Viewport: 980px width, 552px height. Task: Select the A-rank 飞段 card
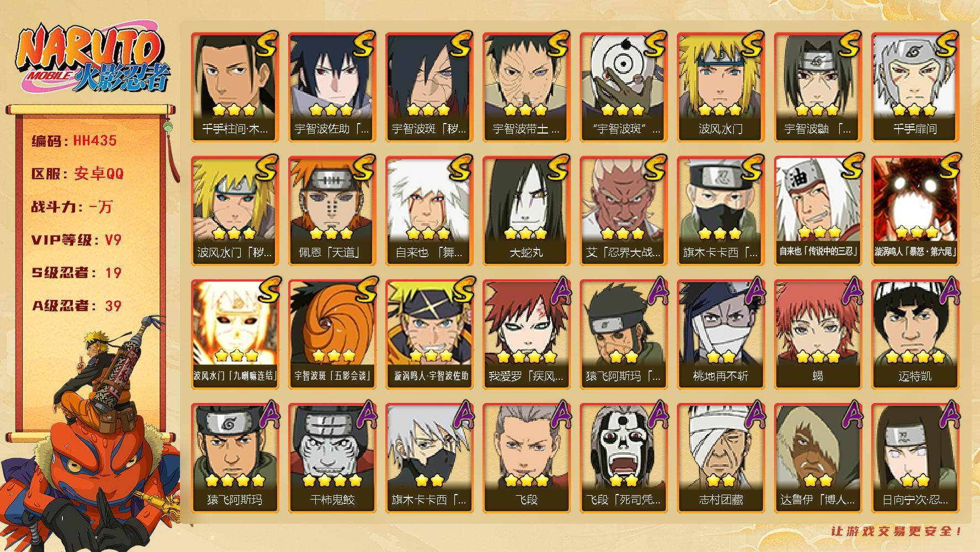pos(526,458)
